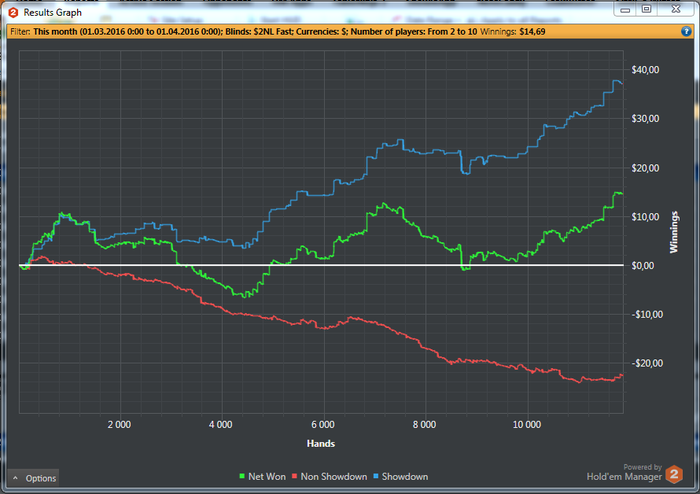
Task: Click the vertical Winnings axis title
Action: (x=674, y=232)
